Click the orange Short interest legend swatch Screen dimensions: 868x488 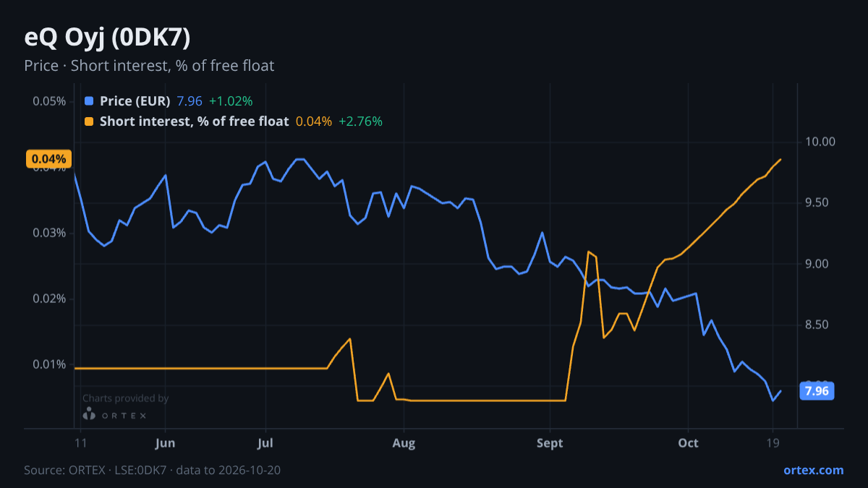[x=89, y=121]
